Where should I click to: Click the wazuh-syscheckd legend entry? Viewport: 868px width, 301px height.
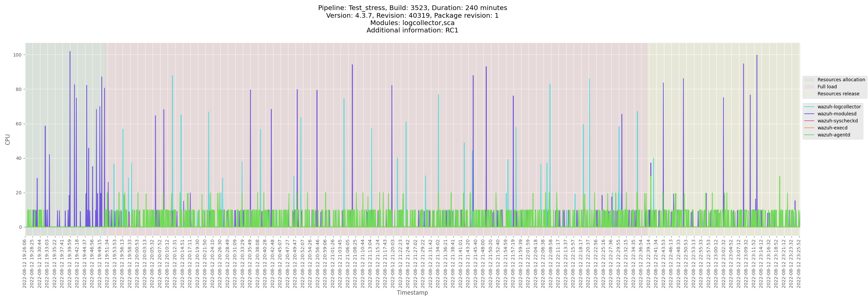pyautogui.click(x=837, y=121)
